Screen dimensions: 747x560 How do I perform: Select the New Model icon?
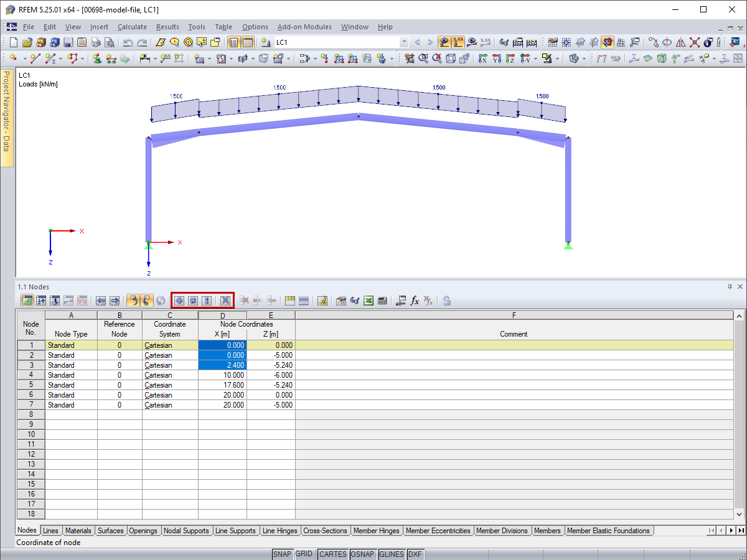pyautogui.click(x=12, y=42)
